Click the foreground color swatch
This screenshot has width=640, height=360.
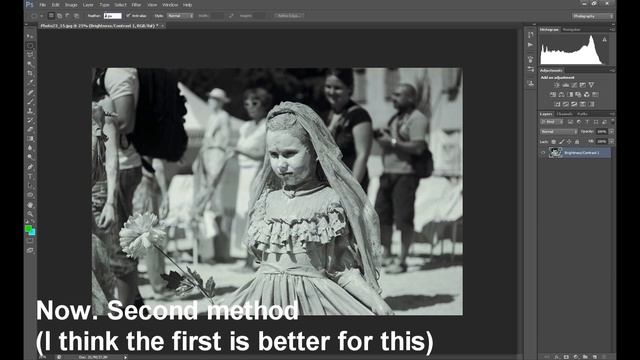point(28,229)
